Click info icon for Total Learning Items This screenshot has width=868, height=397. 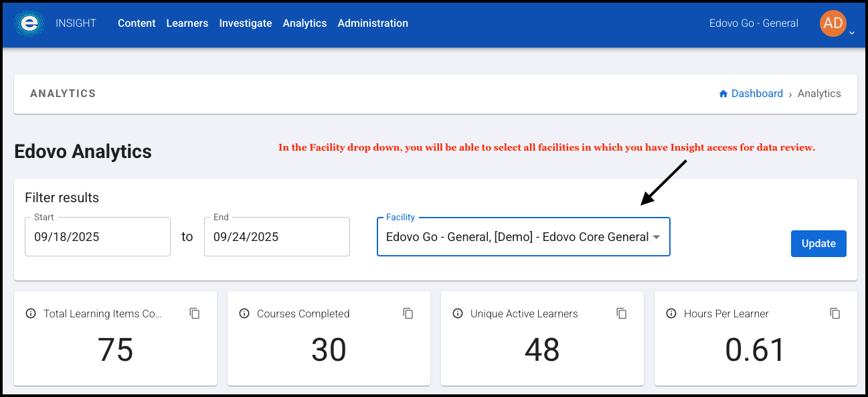[30, 313]
